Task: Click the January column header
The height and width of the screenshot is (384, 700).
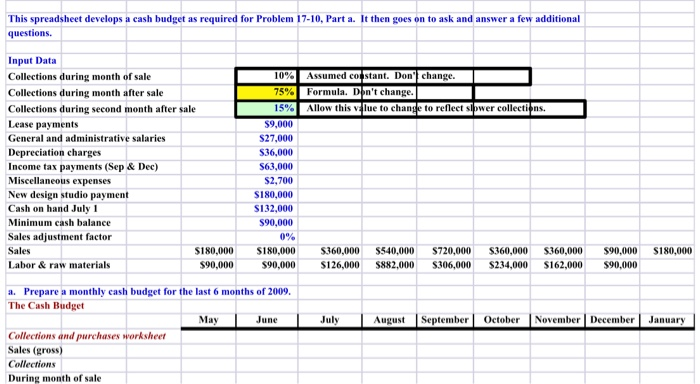Action: (667, 320)
